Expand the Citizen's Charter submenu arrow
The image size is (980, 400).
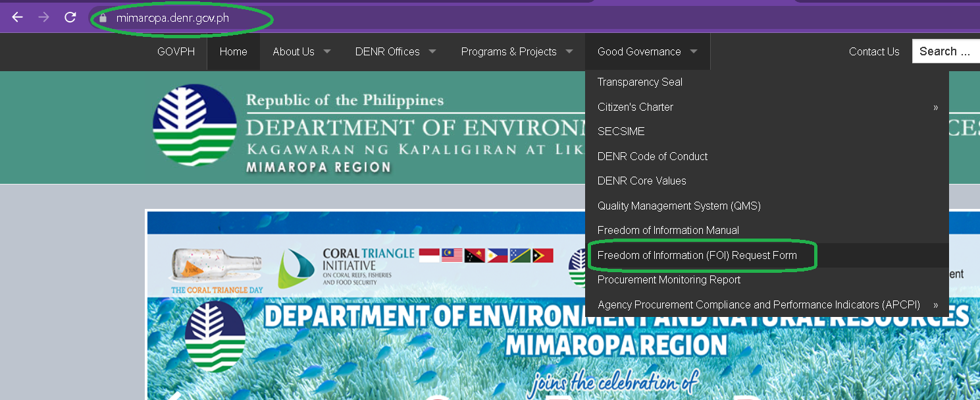click(x=935, y=107)
